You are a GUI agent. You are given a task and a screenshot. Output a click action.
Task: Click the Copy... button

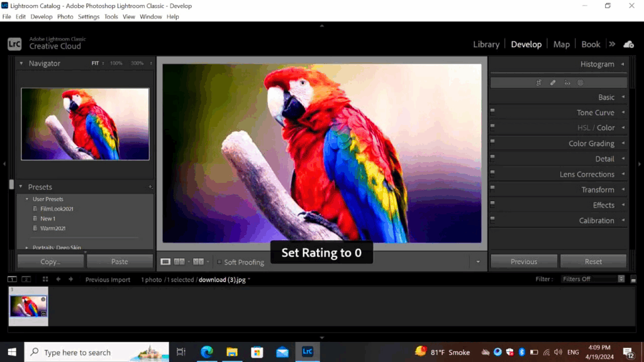click(50, 261)
